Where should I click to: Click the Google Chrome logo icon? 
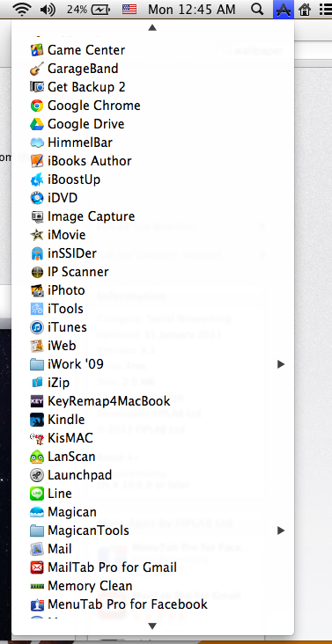click(37, 106)
